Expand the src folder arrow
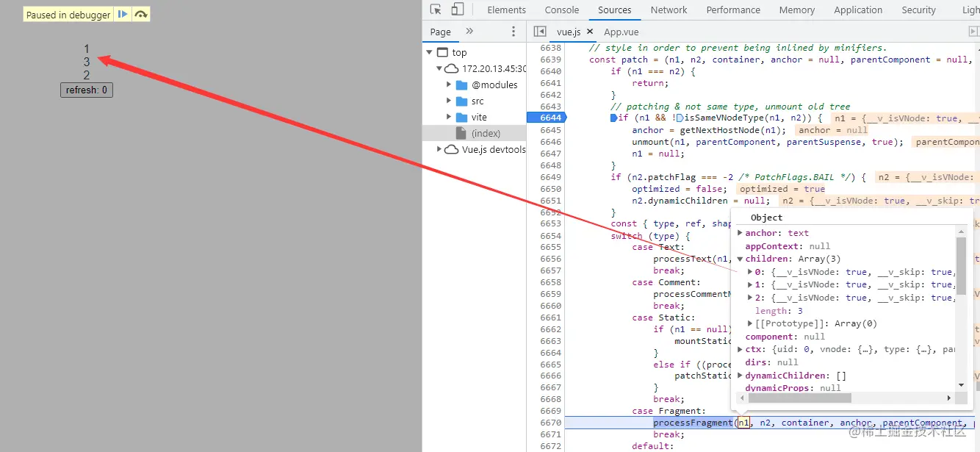Viewport: 980px width, 452px height. click(x=449, y=101)
